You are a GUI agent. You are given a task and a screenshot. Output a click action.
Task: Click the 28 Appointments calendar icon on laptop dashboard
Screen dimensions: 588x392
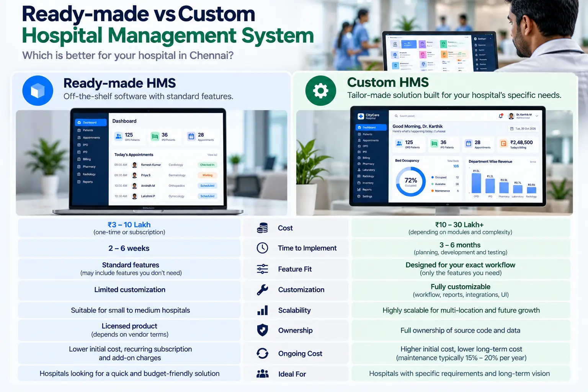pos(191,136)
